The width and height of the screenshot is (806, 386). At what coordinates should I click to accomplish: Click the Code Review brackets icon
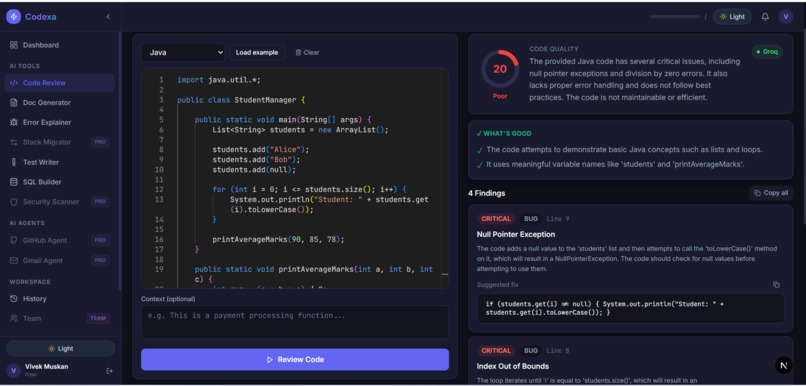[x=14, y=83]
